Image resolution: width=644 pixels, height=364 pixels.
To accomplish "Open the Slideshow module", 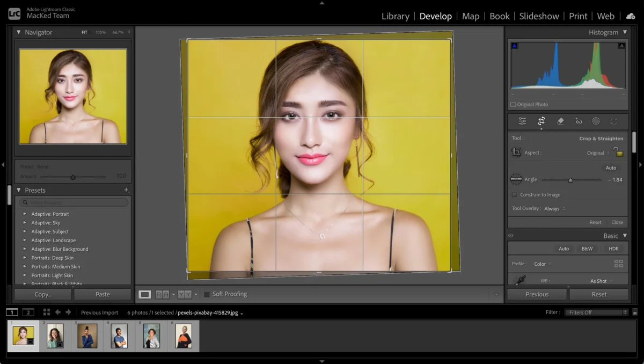I will pyautogui.click(x=539, y=16).
